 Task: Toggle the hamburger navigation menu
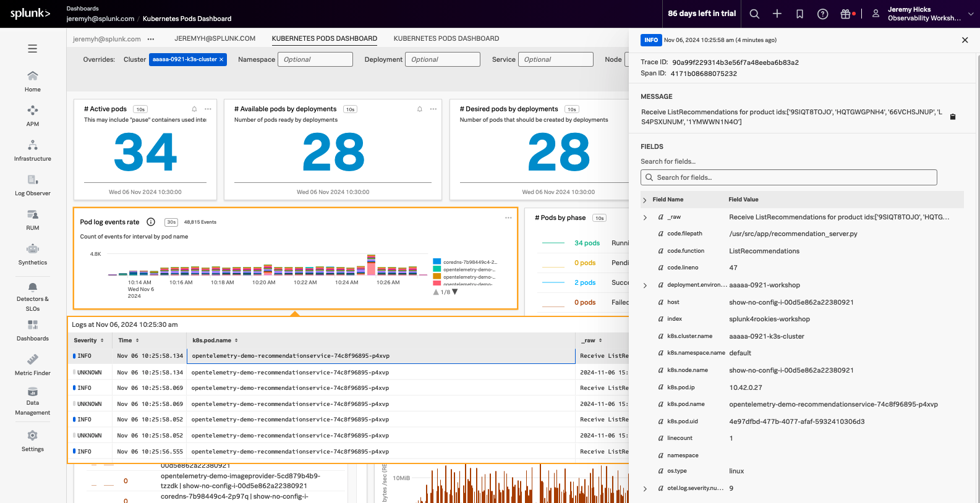(32, 49)
